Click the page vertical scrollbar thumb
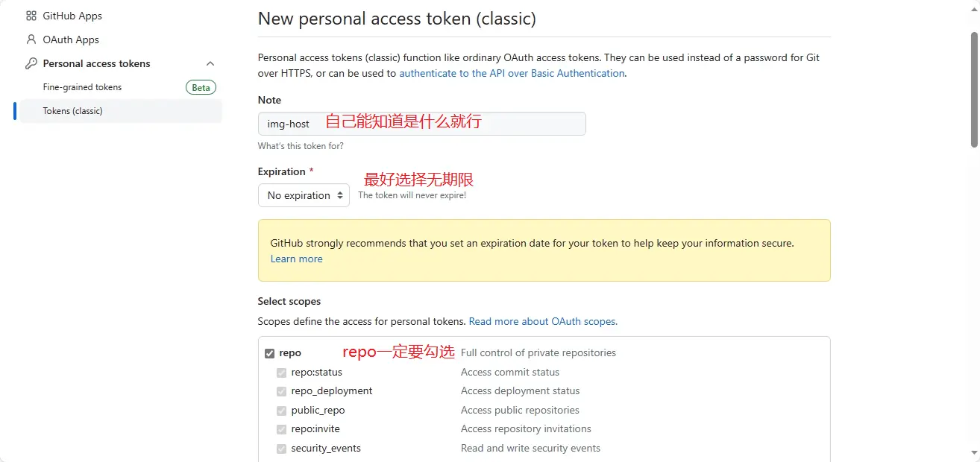 pyautogui.click(x=974, y=88)
